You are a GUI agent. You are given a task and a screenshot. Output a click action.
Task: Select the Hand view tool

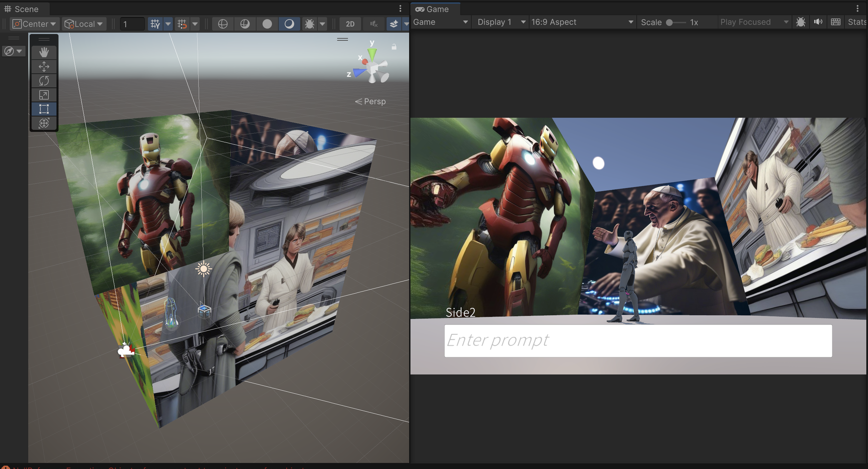(44, 52)
